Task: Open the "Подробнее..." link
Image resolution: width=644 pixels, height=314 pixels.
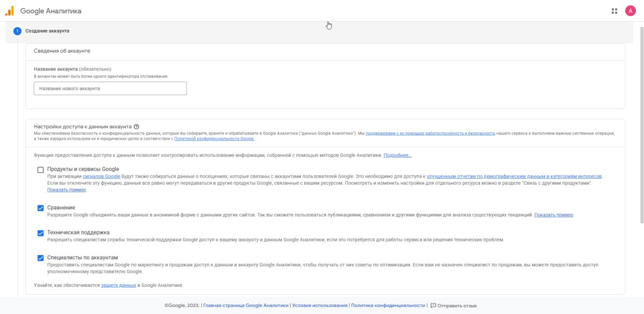Action: [397, 155]
